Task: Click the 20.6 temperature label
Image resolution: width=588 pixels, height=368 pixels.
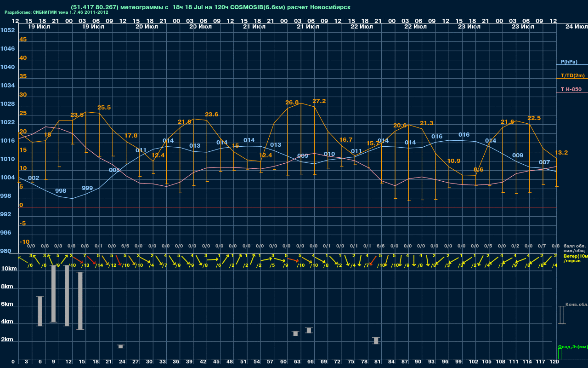Action: pos(400,125)
